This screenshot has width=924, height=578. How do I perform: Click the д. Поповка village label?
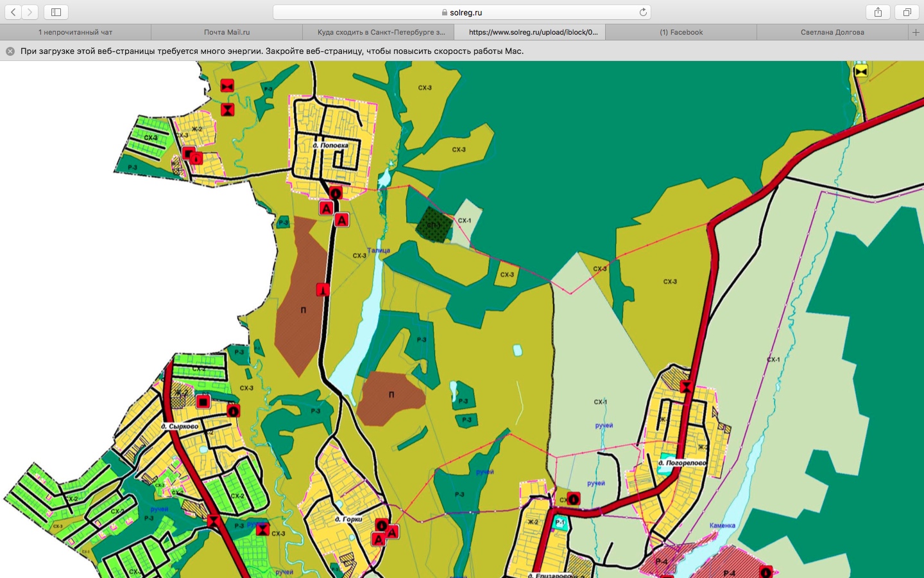330,146
